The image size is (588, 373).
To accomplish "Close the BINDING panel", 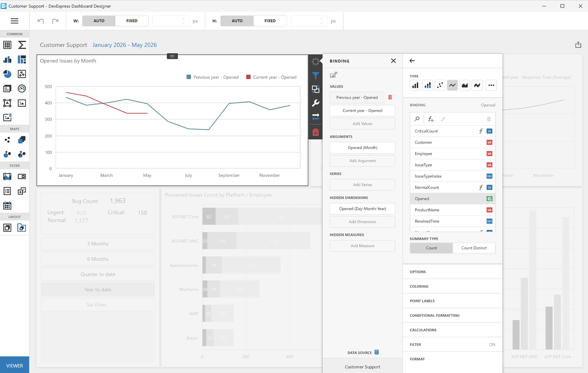I will pyautogui.click(x=394, y=61).
